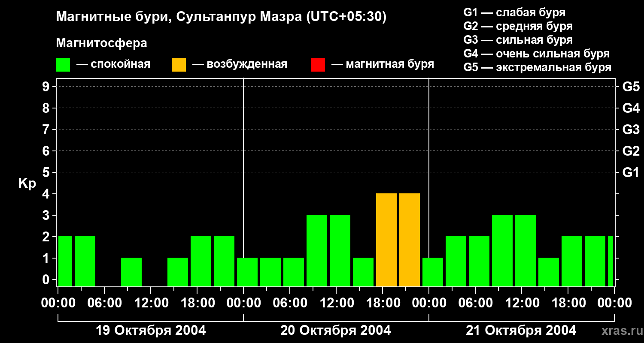The image size is (644, 343).
Task: Click the 'G2 — средняя буря' legend line
Action: coord(518,26)
